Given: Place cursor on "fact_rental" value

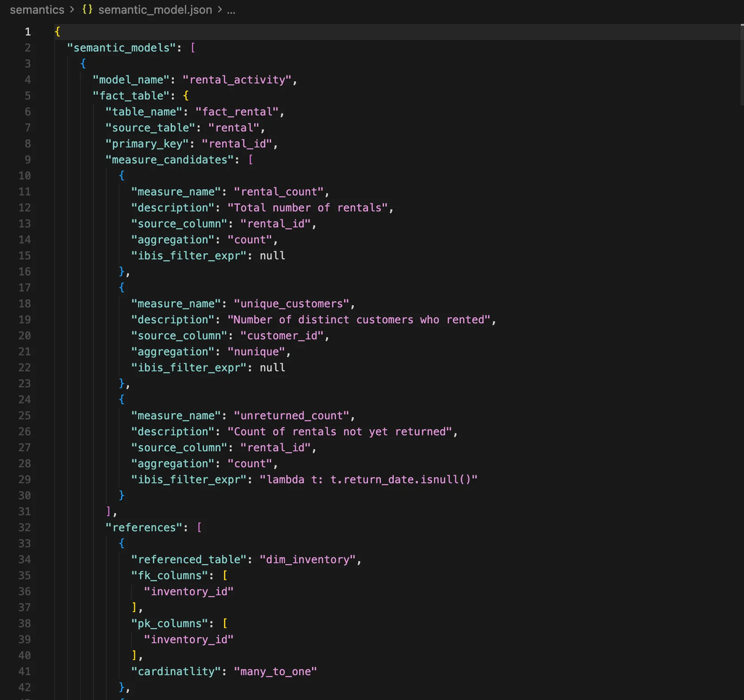Looking at the screenshot, I should pyautogui.click(x=237, y=112).
